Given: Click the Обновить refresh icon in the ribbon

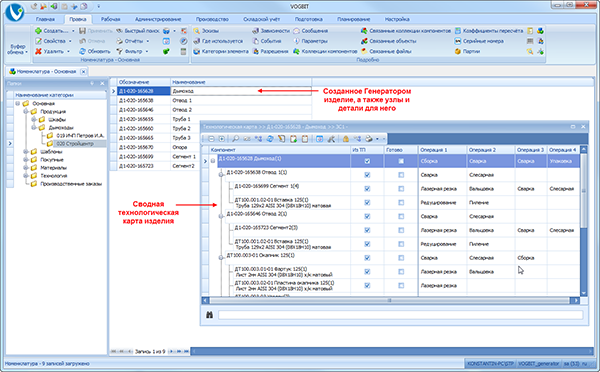Looking at the screenshot, I should 82,51.
